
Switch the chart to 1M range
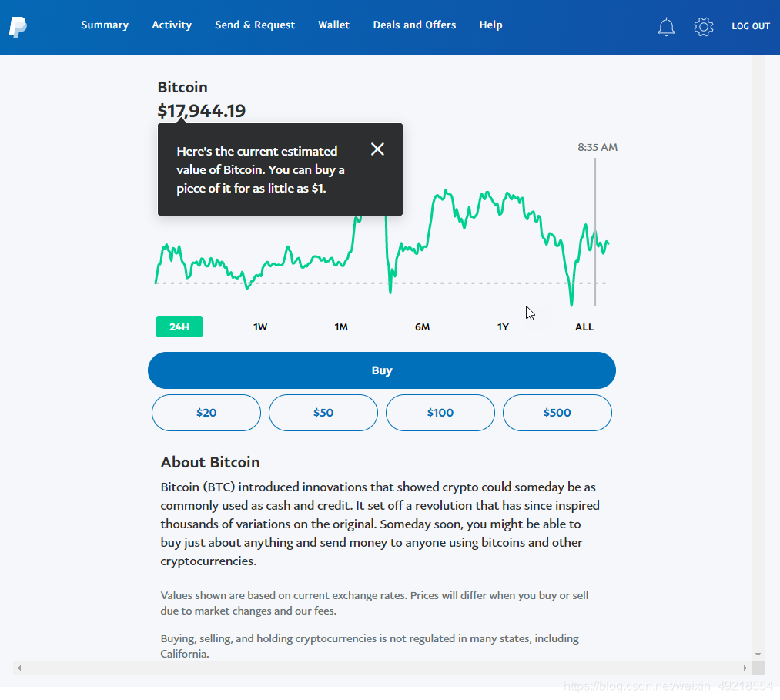(341, 327)
